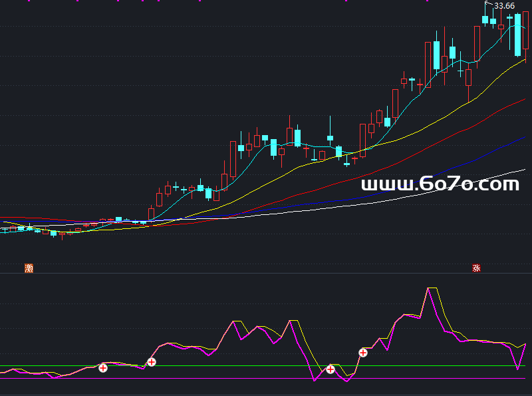Click the third red plus marker from left
The width and height of the screenshot is (532, 396).
tap(331, 369)
